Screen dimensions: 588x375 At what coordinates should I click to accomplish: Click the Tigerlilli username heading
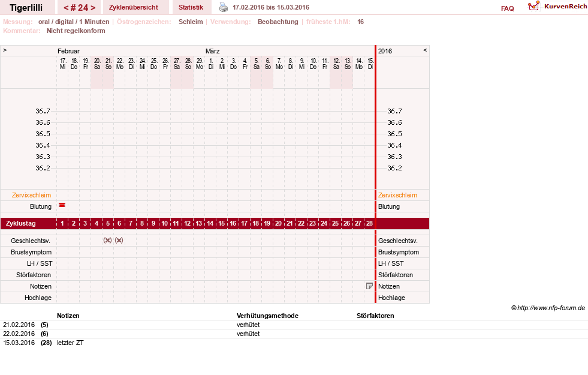tap(26, 8)
